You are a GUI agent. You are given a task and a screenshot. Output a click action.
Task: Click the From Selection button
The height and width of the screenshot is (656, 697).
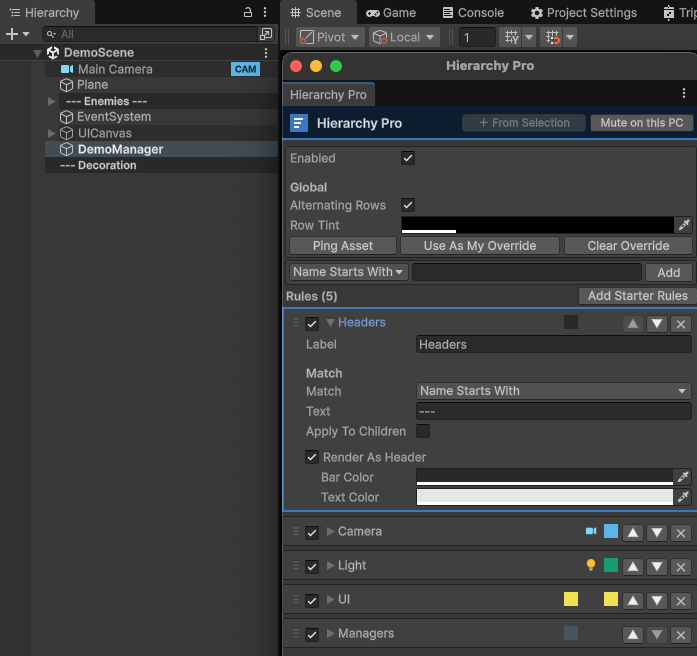pos(524,123)
